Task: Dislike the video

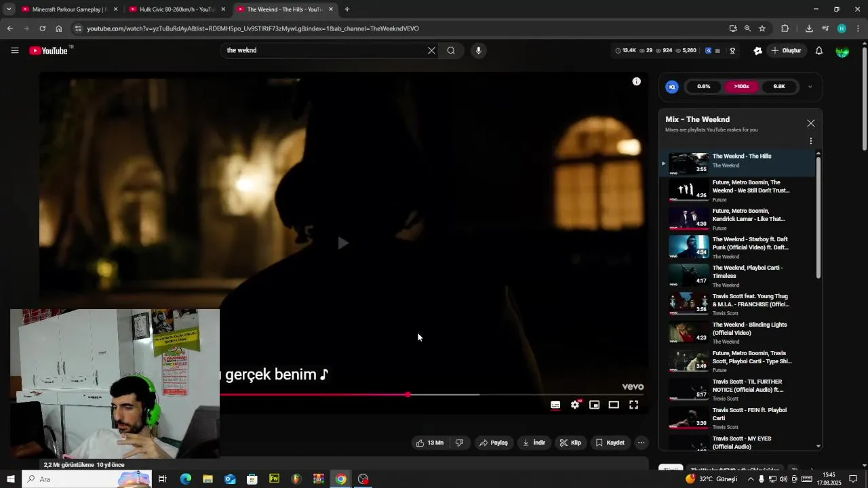Action: 459,443
